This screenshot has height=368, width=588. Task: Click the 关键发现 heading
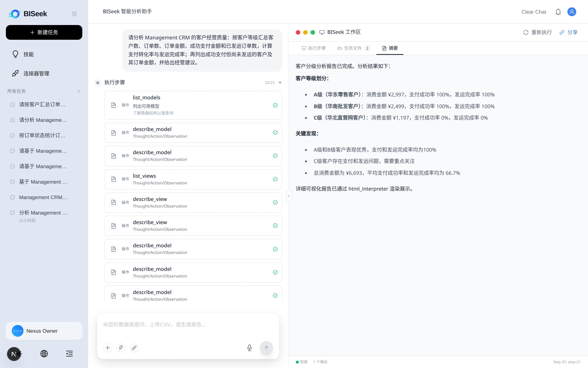[x=307, y=133]
